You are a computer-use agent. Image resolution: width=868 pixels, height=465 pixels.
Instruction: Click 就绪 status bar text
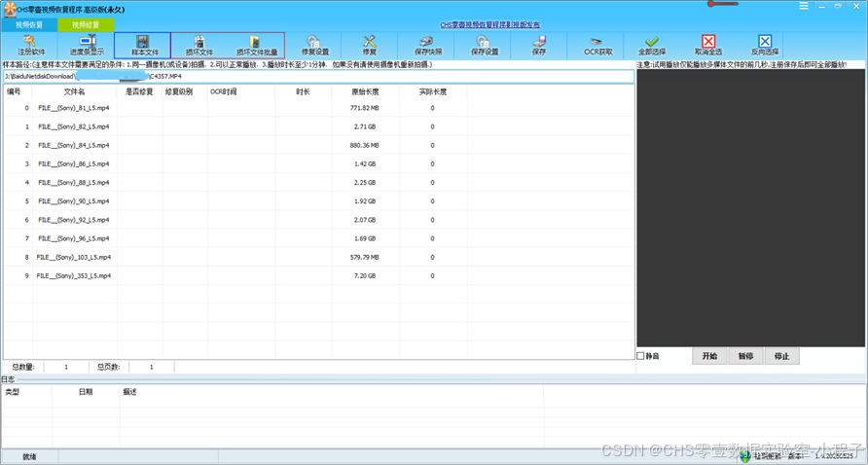coord(29,457)
